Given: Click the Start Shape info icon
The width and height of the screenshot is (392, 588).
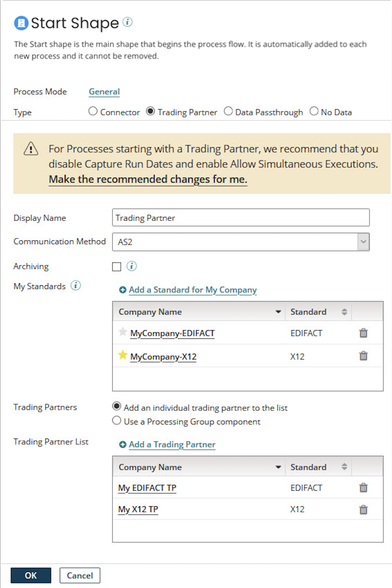Looking at the screenshot, I should [x=127, y=22].
